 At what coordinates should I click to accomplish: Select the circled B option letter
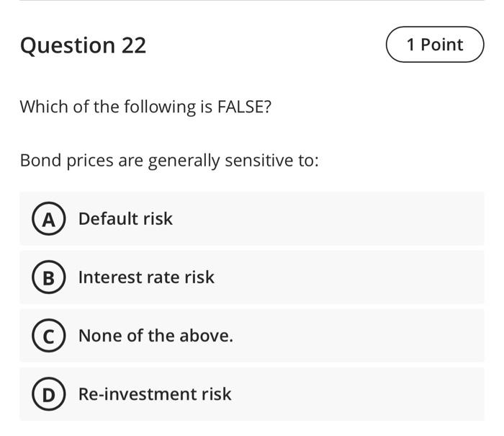point(48,277)
